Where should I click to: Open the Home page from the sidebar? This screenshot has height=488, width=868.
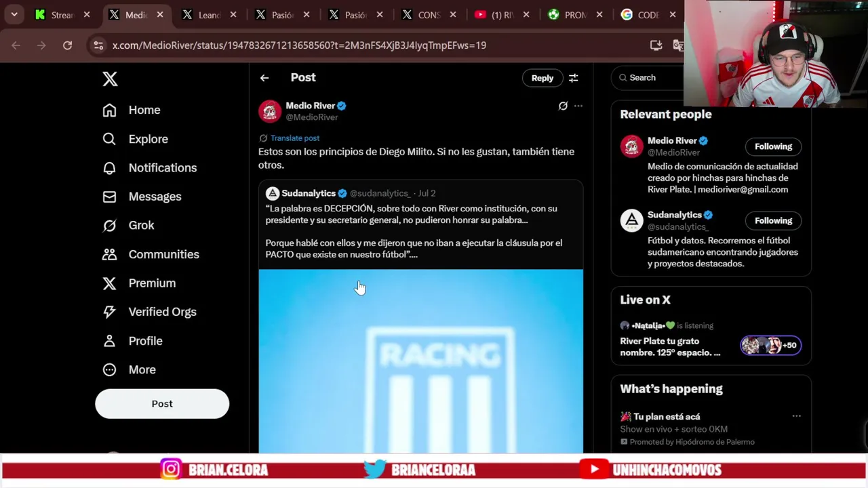coord(132,110)
